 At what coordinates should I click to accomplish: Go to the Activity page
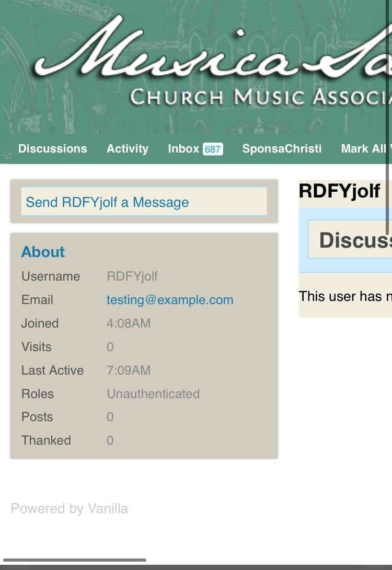[128, 149]
